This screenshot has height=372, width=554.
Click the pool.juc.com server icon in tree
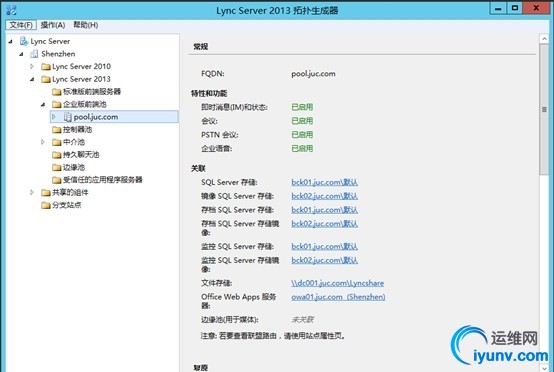click(67, 117)
